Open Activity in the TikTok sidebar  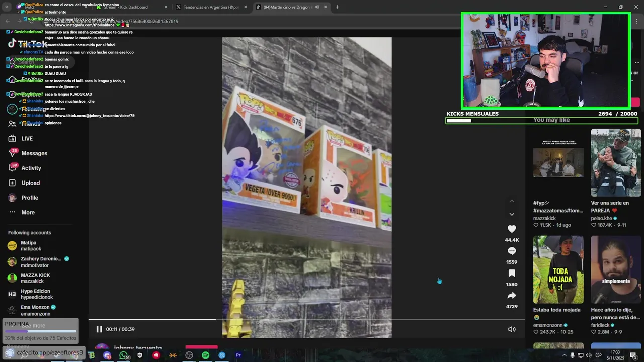pyautogui.click(x=31, y=168)
